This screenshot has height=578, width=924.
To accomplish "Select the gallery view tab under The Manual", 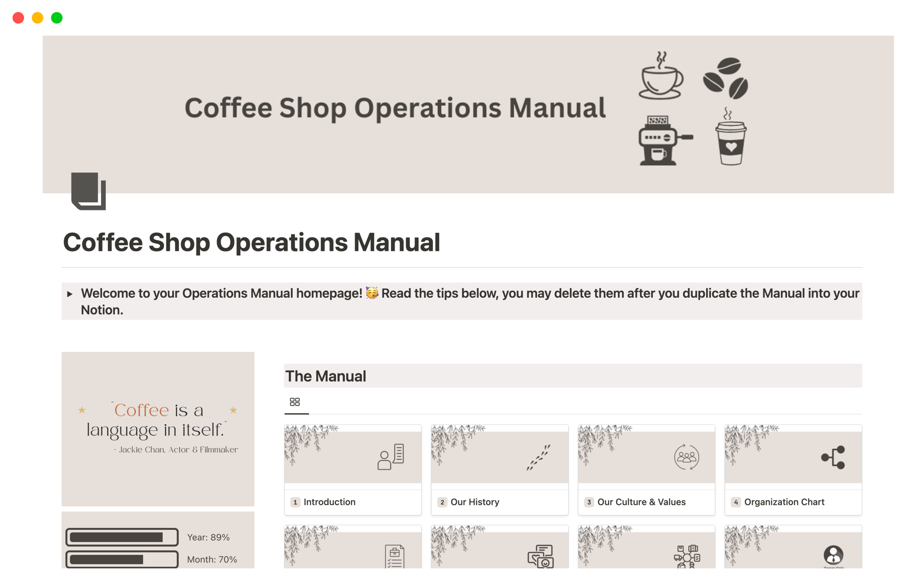I will point(295,402).
